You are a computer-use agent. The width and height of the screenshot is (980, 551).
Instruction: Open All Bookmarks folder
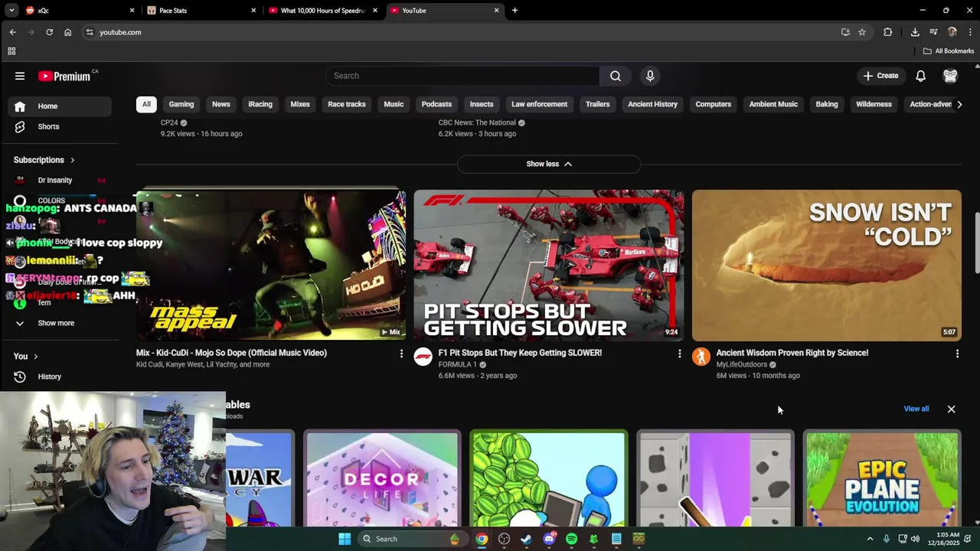point(949,51)
